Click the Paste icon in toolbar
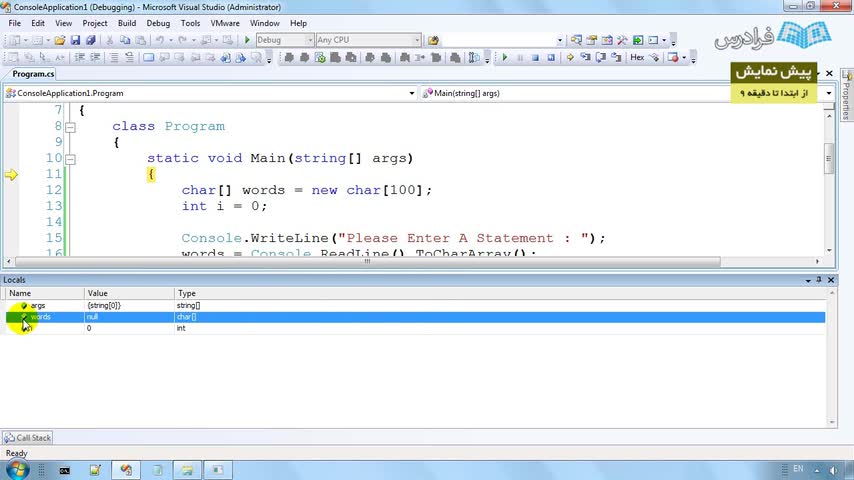The width and height of the screenshot is (854, 480). click(141, 40)
